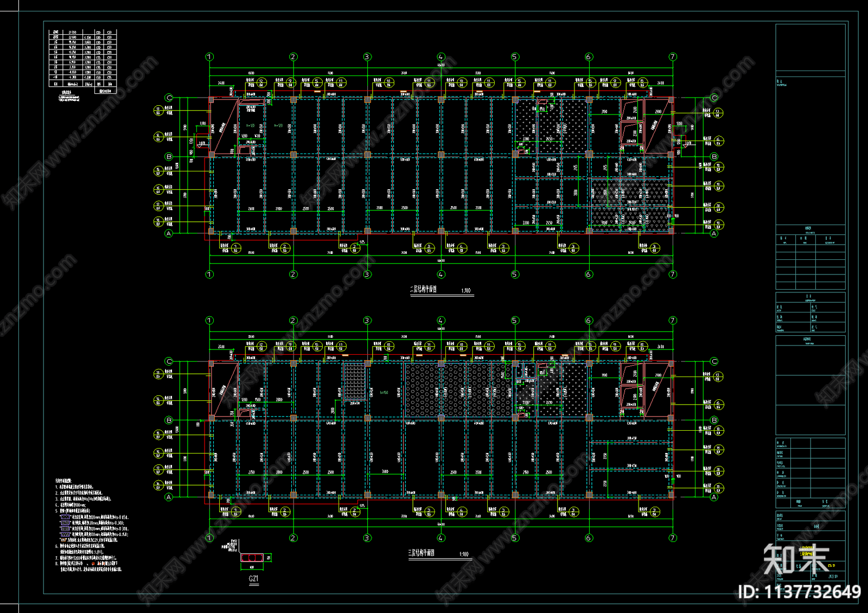Select axis bubble 7 directly below the second-floor plan
Viewport: 868px width, 613px height.
[673, 274]
